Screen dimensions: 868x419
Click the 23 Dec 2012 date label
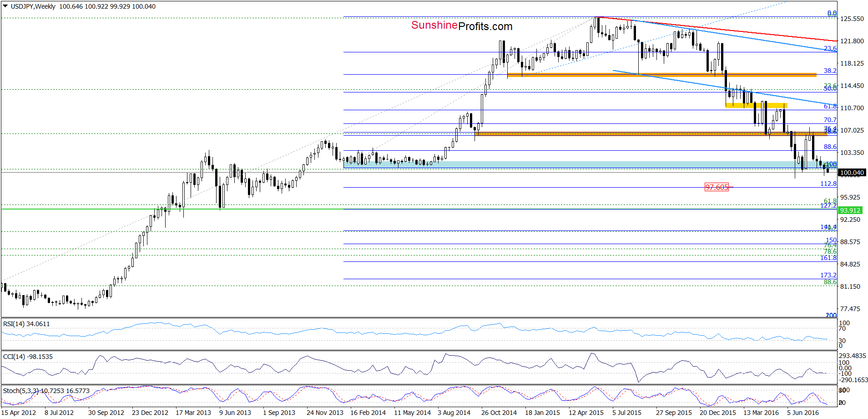coord(150,413)
